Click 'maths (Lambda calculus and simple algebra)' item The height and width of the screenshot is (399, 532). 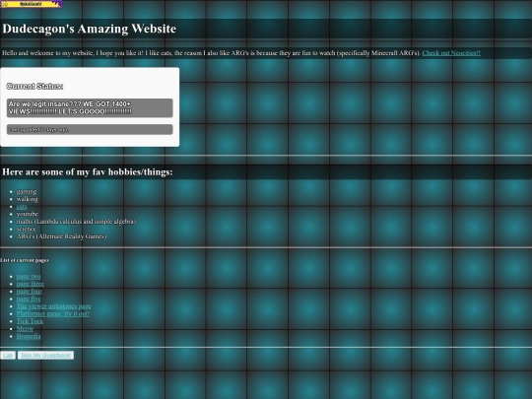[76, 222]
